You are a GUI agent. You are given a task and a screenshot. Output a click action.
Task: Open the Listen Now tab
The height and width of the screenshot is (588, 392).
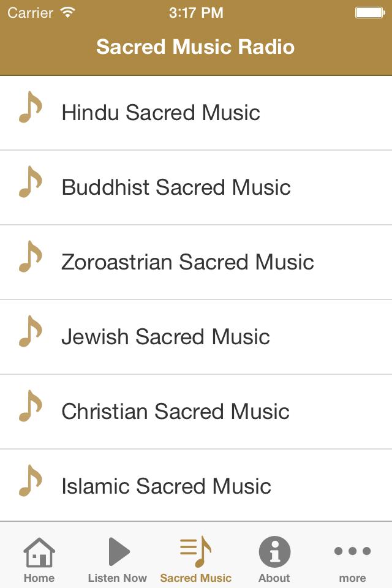click(x=118, y=559)
